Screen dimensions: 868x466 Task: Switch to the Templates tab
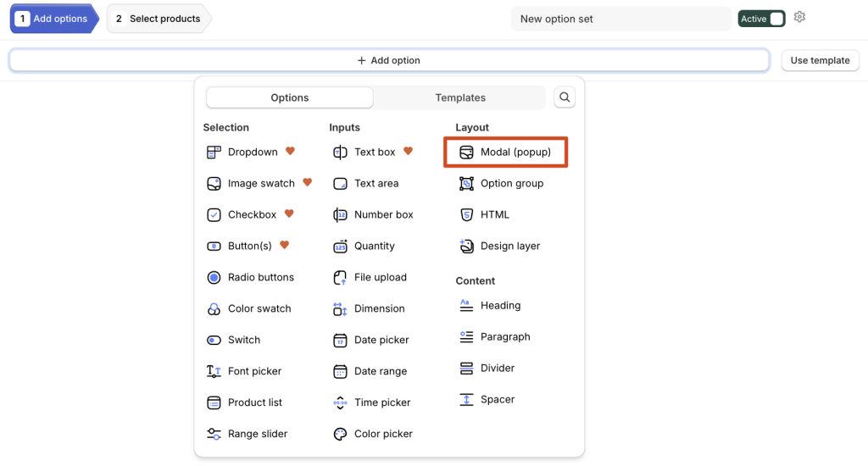pyautogui.click(x=460, y=97)
